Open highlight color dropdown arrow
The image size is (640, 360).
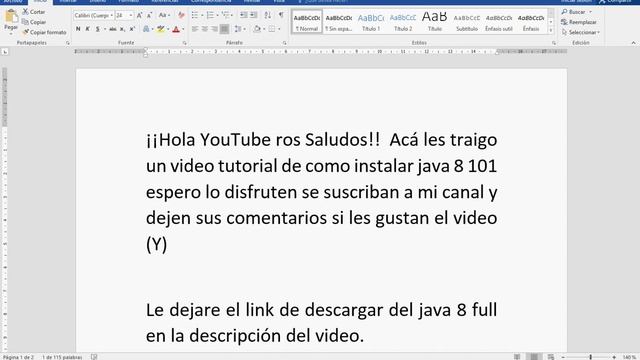click(168, 29)
